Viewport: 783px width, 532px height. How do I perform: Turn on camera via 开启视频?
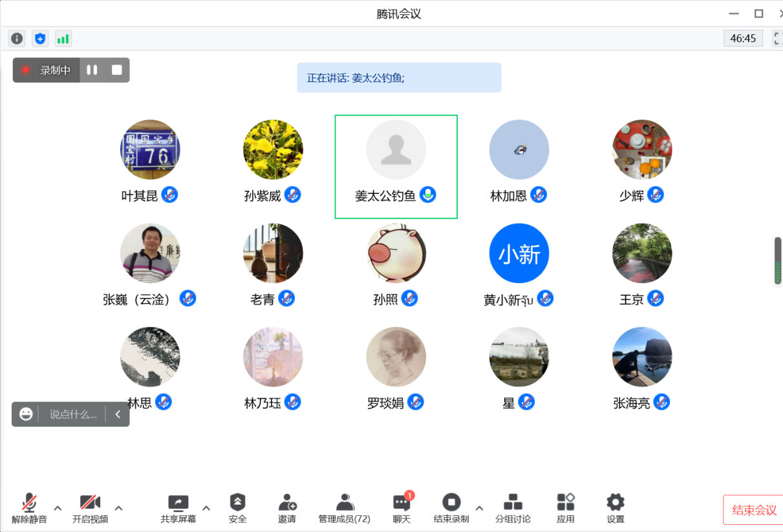(90, 509)
